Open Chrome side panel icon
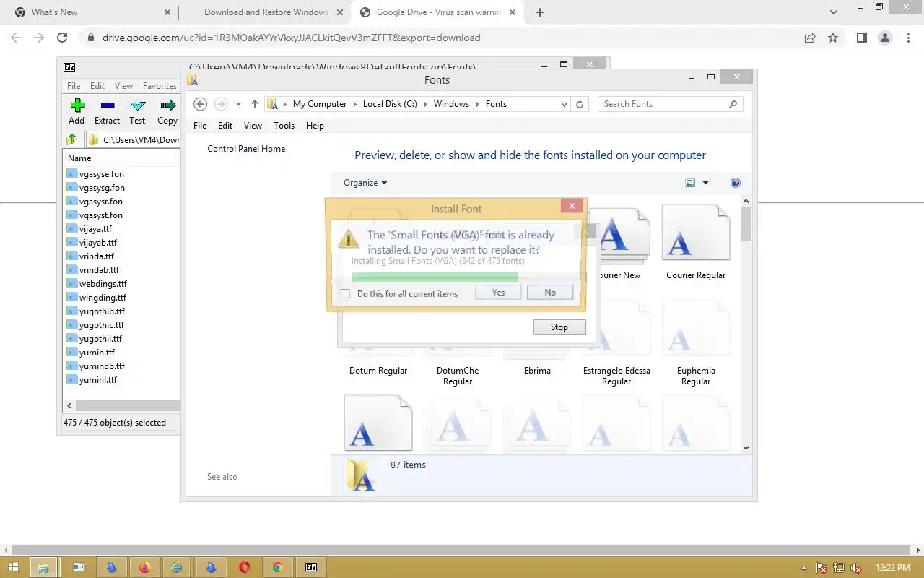 click(861, 38)
